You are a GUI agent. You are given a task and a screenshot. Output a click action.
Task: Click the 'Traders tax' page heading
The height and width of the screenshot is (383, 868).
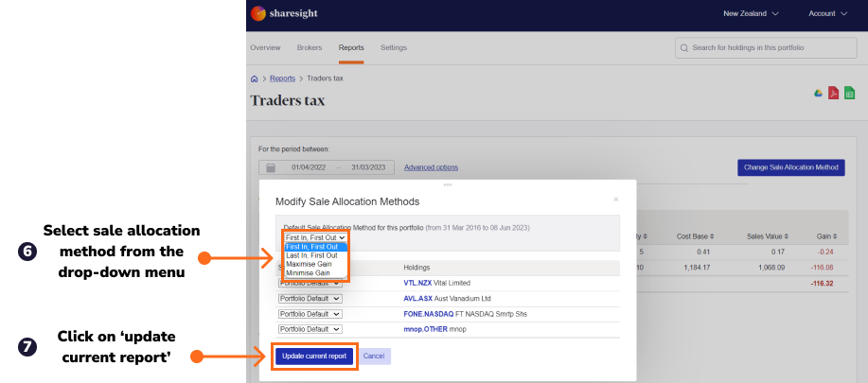288,101
